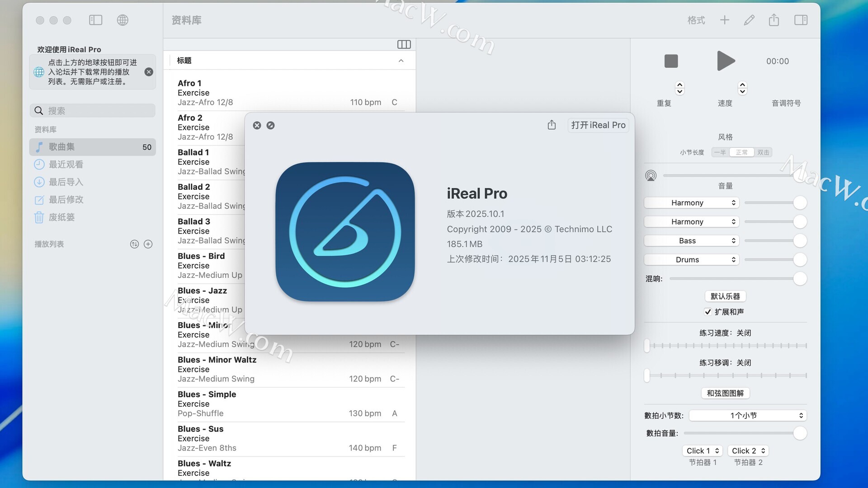868x488 pixels.
Task: Toggle the 扩展和声 checkbox
Action: click(708, 312)
